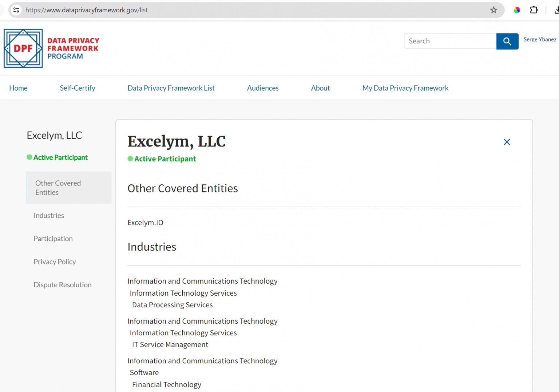Open Serge Ybanez user account link
Viewport: 559px width, 392px height.
pos(540,39)
